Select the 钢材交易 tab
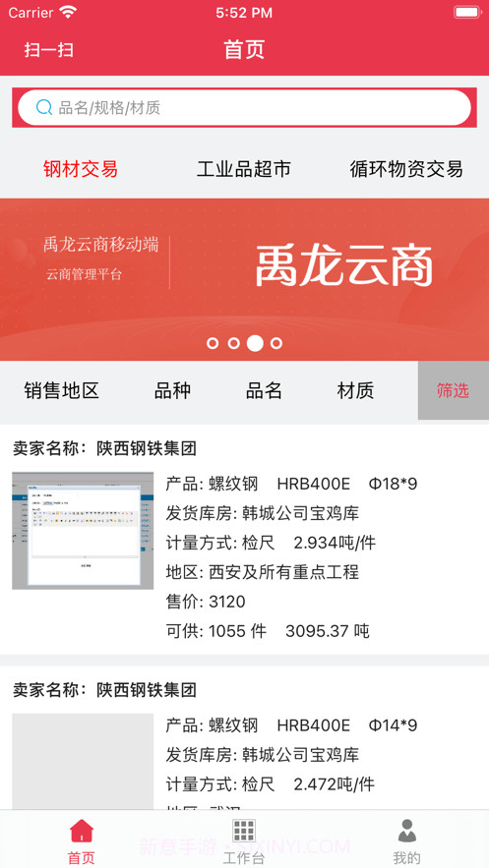 point(81,169)
